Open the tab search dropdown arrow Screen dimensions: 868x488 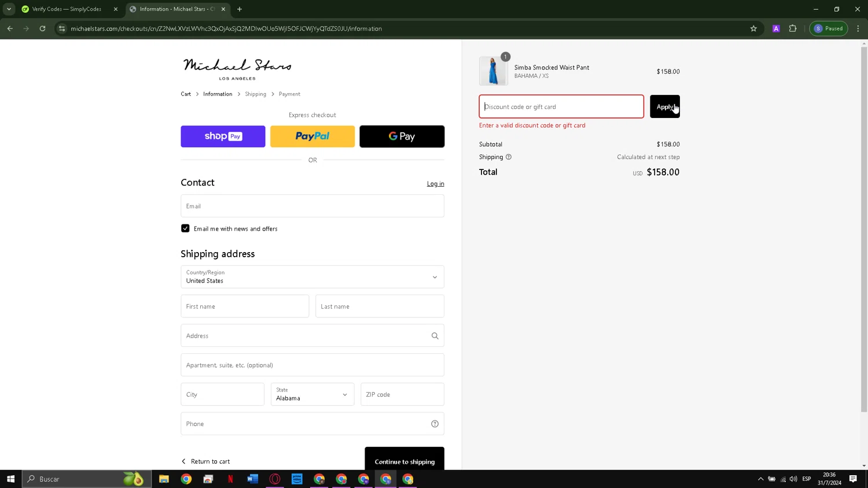pos(9,9)
